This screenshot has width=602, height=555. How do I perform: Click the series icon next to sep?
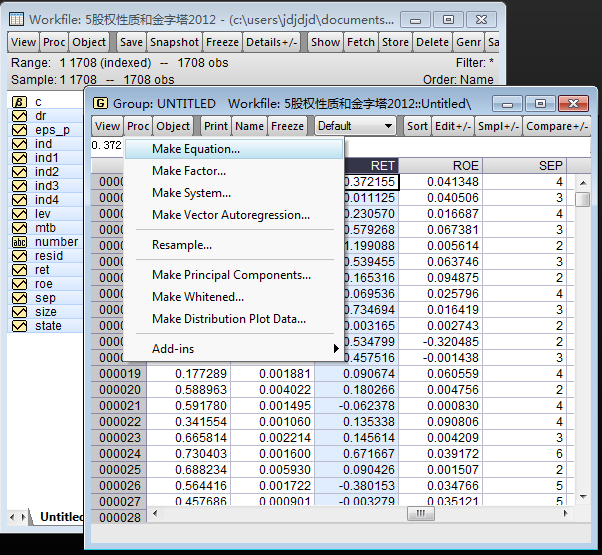click(19, 298)
